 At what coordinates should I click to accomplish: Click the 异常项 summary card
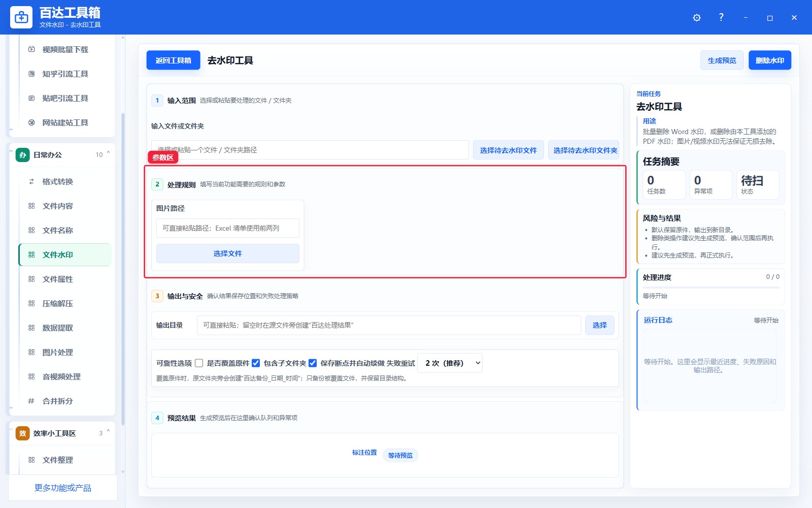(x=711, y=185)
